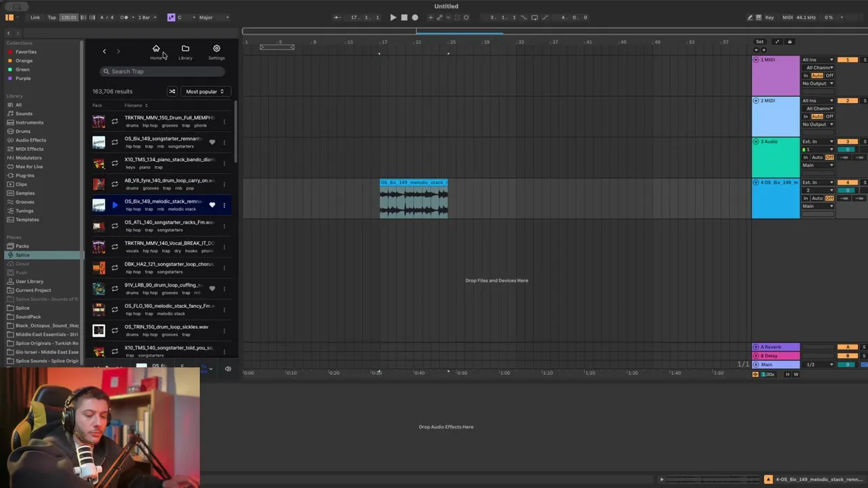
Task: Open the Most popular sort dropdown
Action: coord(205,91)
